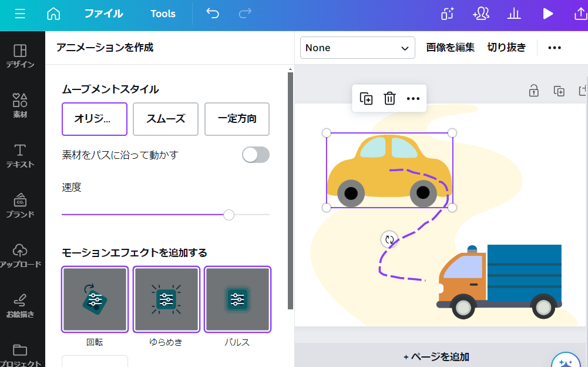Viewport: 588px width, 367px height.
Task: Click the 画像を編集 button
Action: point(450,48)
